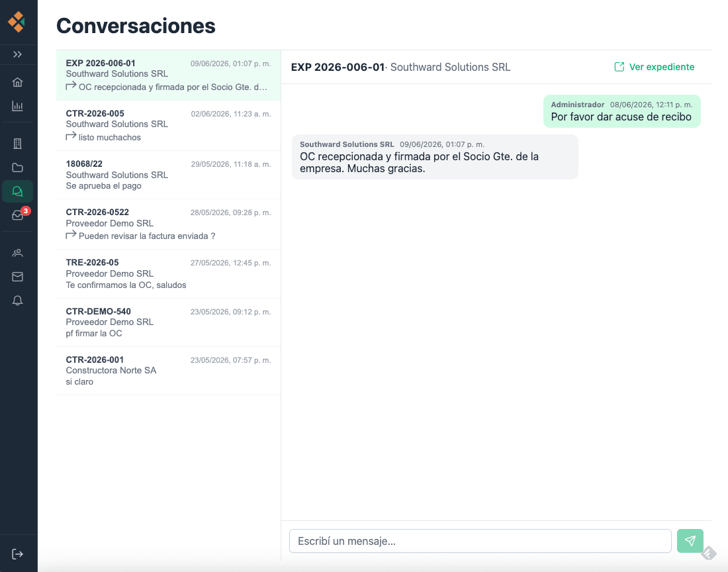Image resolution: width=728 pixels, height=572 pixels.
Task: Click the 29/05/2026, 11:18 a. m. timestamp
Action: (x=231, y=164)
